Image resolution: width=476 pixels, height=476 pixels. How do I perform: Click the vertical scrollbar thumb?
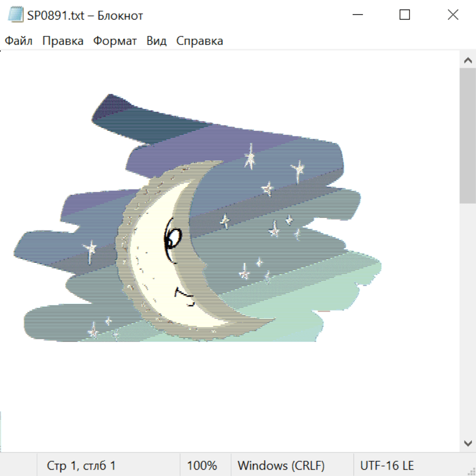468,135
